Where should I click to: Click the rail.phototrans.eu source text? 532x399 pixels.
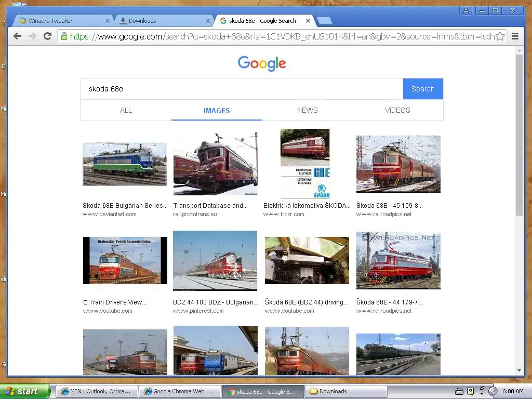195,215
